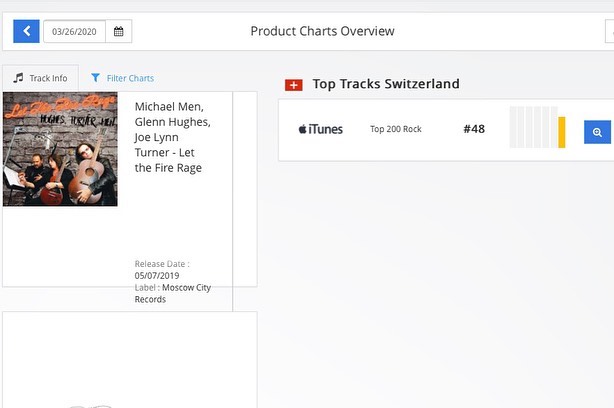Click the blue back arrow button
The height and width of the screenshot is (408, 614).
(26, 31)
